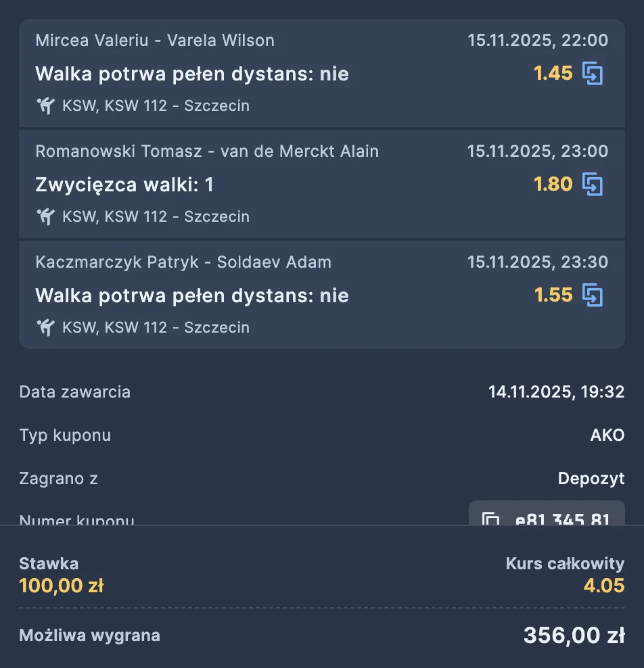Click the total odds value 4.05
The image size is (644, 668).
612,586
